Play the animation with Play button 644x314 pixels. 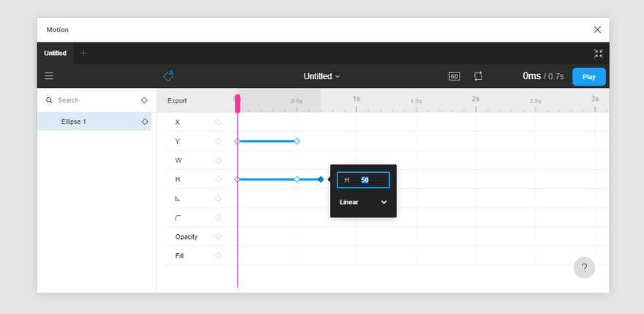tap(589, 77)
